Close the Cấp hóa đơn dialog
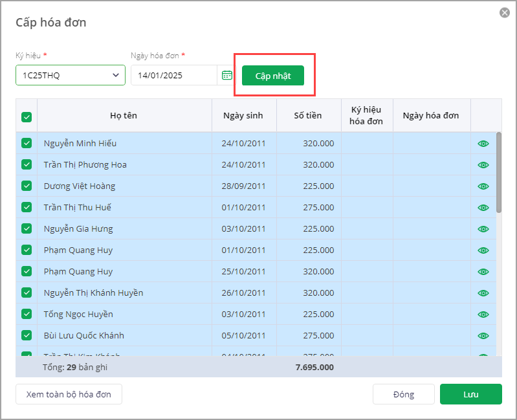Viewport: 517px width, 420px height. [505, 13]
